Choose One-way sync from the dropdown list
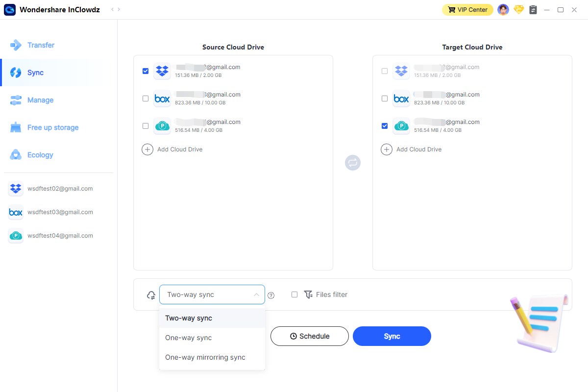The height and width of the screenshot is (392, 588). [x=188, y=338]
